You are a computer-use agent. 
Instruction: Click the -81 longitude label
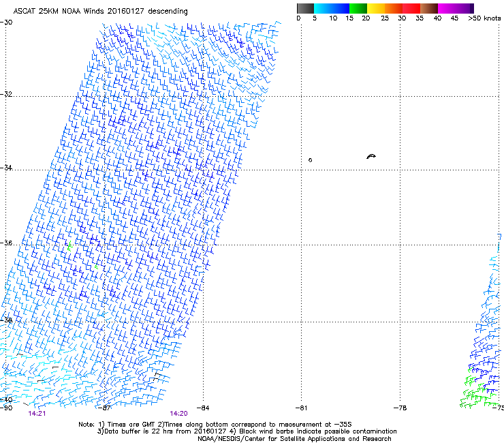tap(302, 408)
